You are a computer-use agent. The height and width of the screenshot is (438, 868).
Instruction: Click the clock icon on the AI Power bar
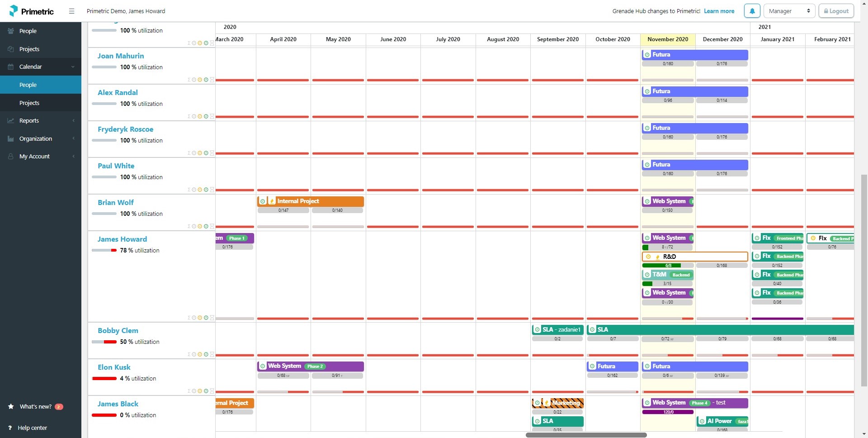702,421
